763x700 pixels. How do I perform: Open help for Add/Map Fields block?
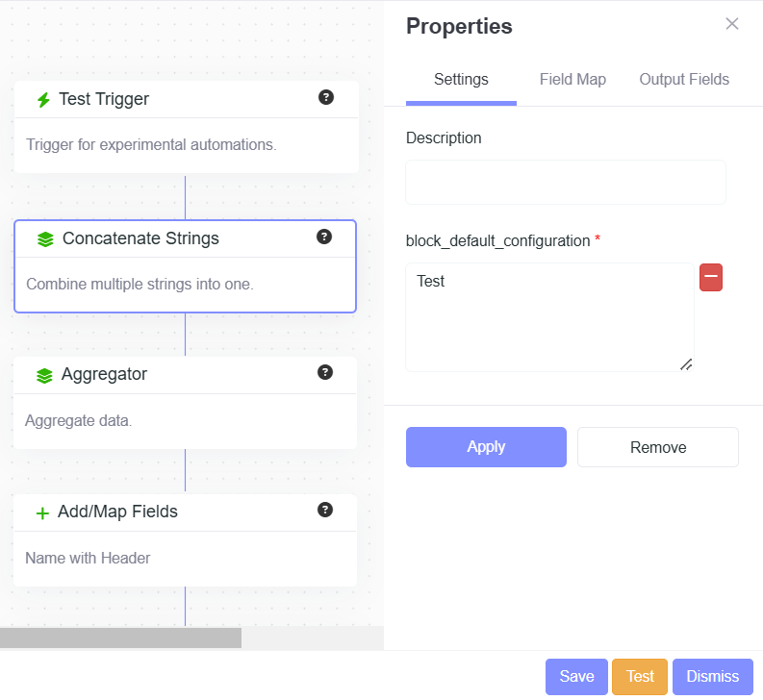tap(325, 510)
